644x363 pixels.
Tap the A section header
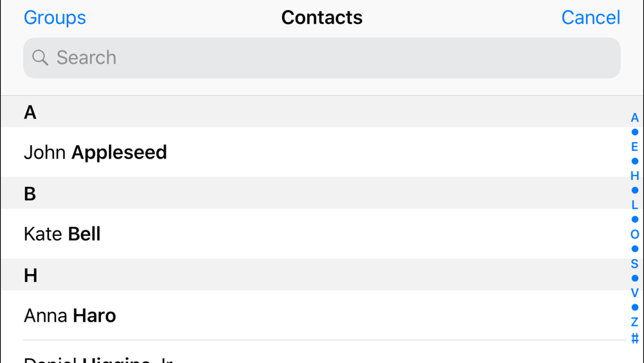pos(314,112)
